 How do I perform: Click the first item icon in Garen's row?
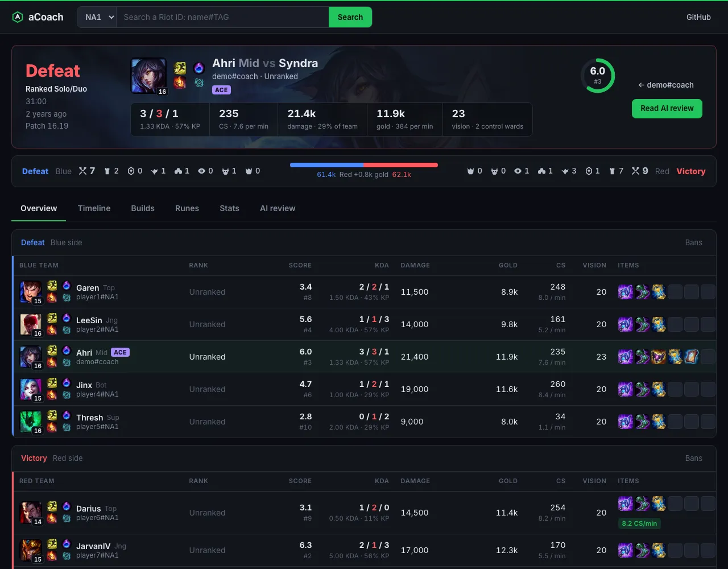click(626, 292)
